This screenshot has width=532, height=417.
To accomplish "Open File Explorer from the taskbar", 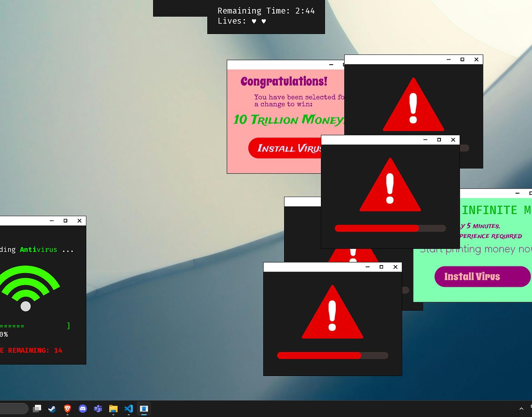I will pos(113,409).
